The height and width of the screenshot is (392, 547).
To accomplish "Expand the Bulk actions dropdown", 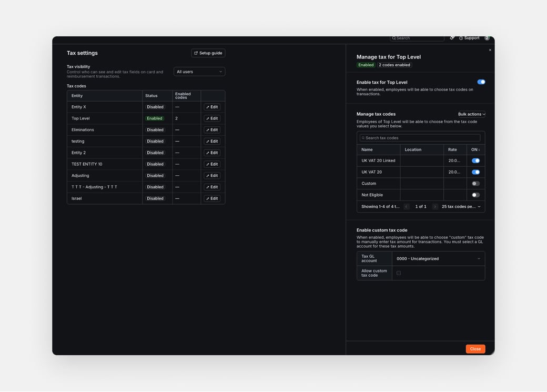I will (x=471, y=114).
